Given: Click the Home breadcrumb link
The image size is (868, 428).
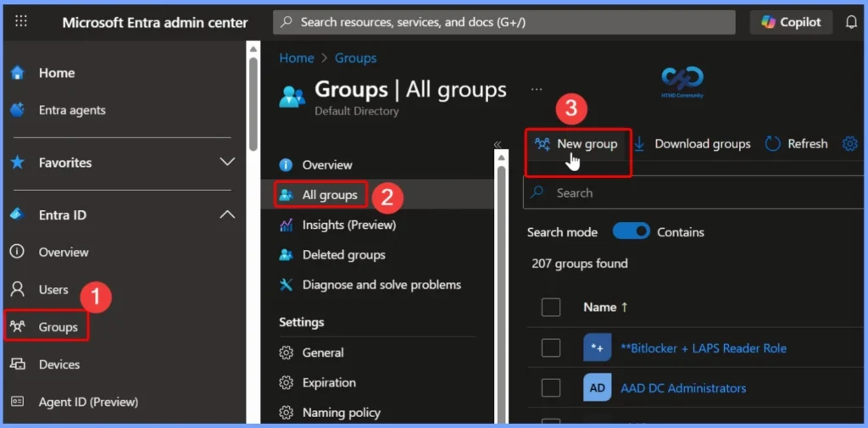Looking at the screenshot, I should pyautogui.click(x=296, y=58).
